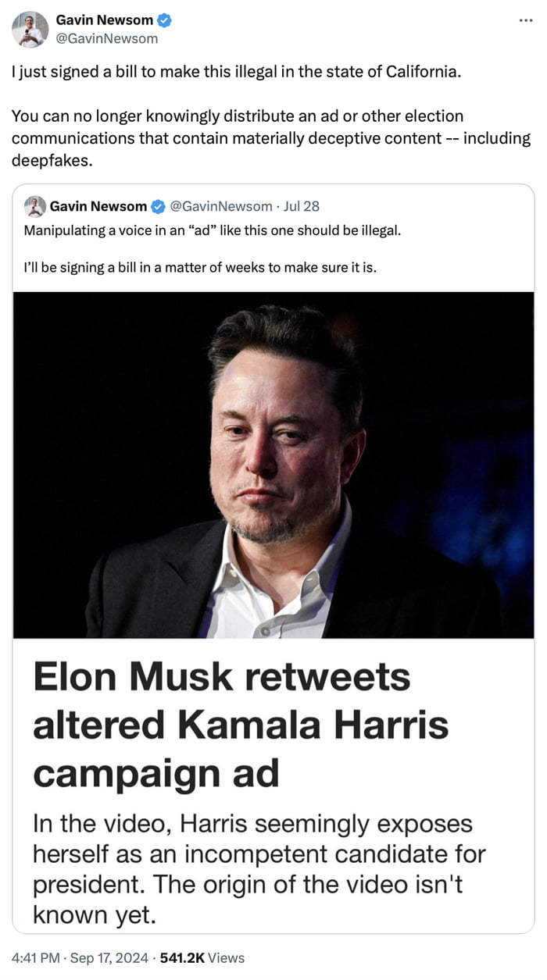The width and height of the screenshot is (547, 980).
Task: Open the more menu beside the header
Action: point(526,22)
